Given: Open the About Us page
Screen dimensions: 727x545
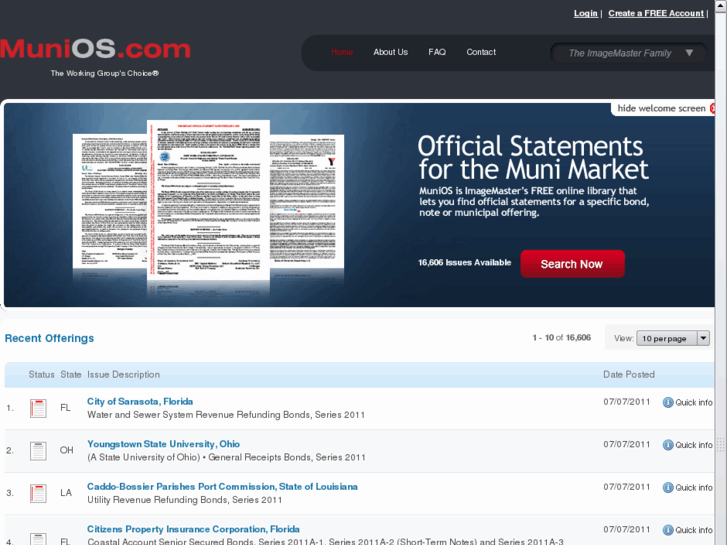Looking at the screenshot, I should tap(390, 52).
